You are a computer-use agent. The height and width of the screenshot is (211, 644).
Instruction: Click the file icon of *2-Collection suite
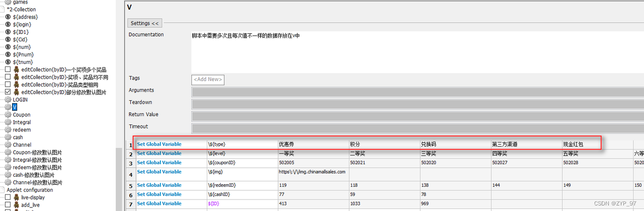pos(3,9)
